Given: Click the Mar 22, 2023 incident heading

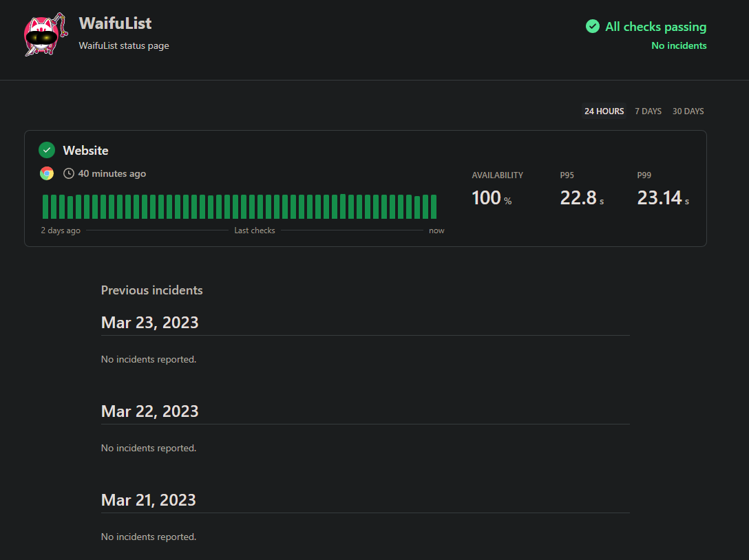Looking at the screenshot, I should [x=149, y=411].
